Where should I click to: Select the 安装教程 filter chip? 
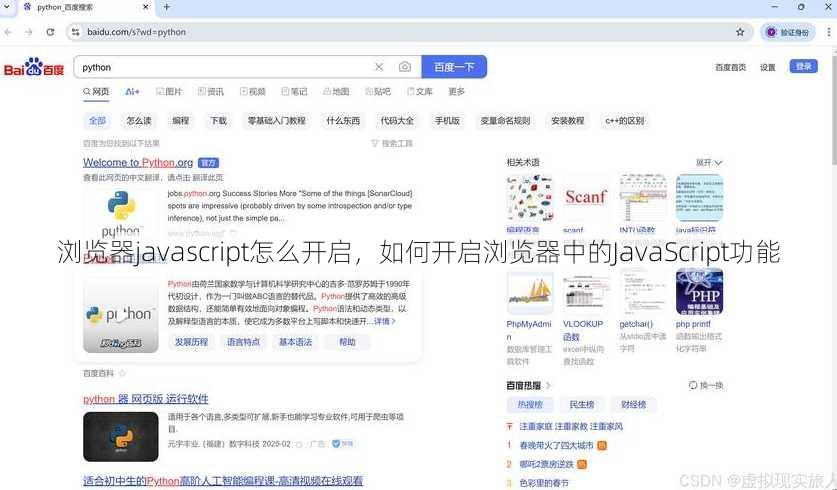[567, 121]
